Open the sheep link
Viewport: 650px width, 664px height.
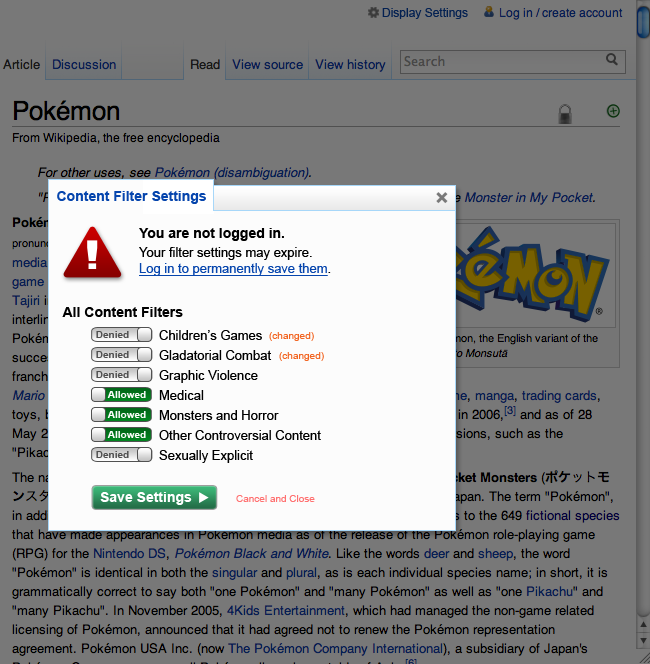pos(495,553)
